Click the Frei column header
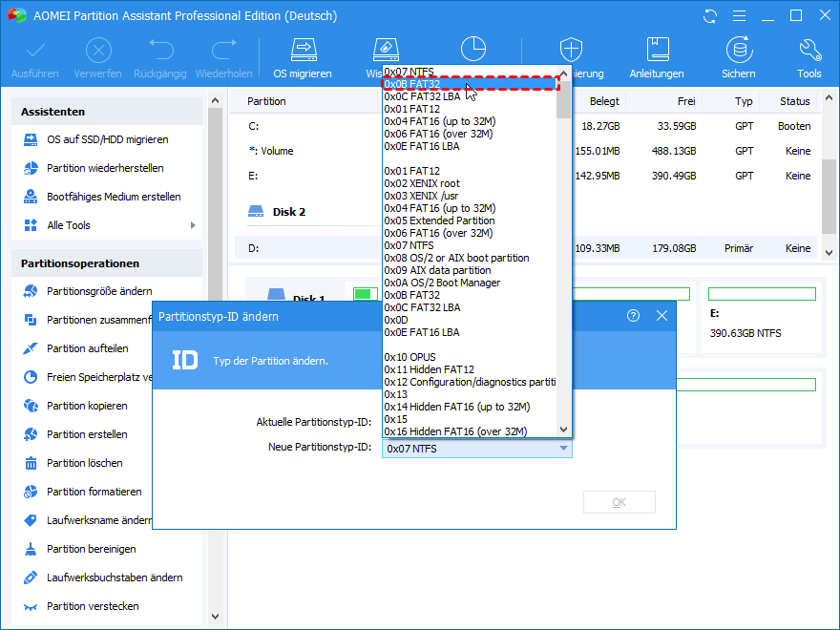 click(x=686, y=101)
